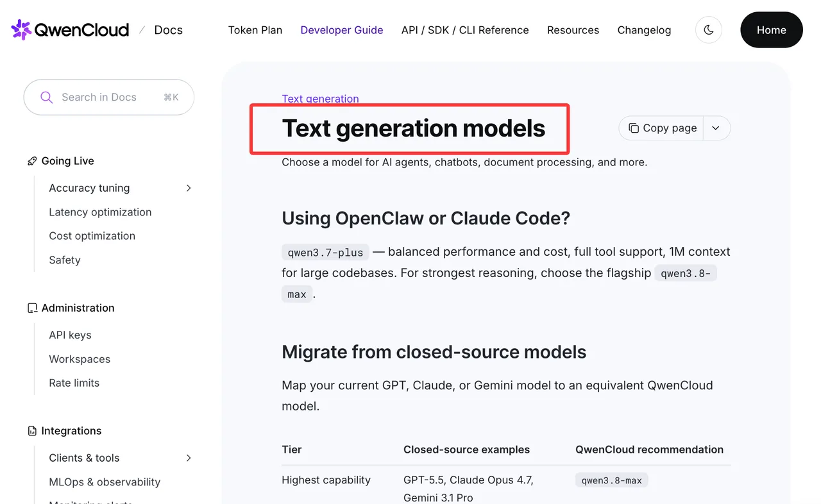Click the black Home button
Image resolution: width=821 pixels, height=504 pixels.
click(772, 30)
